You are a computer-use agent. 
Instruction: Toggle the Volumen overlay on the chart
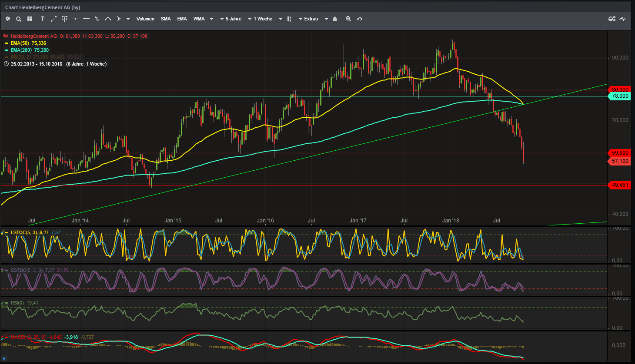(145, 19)
